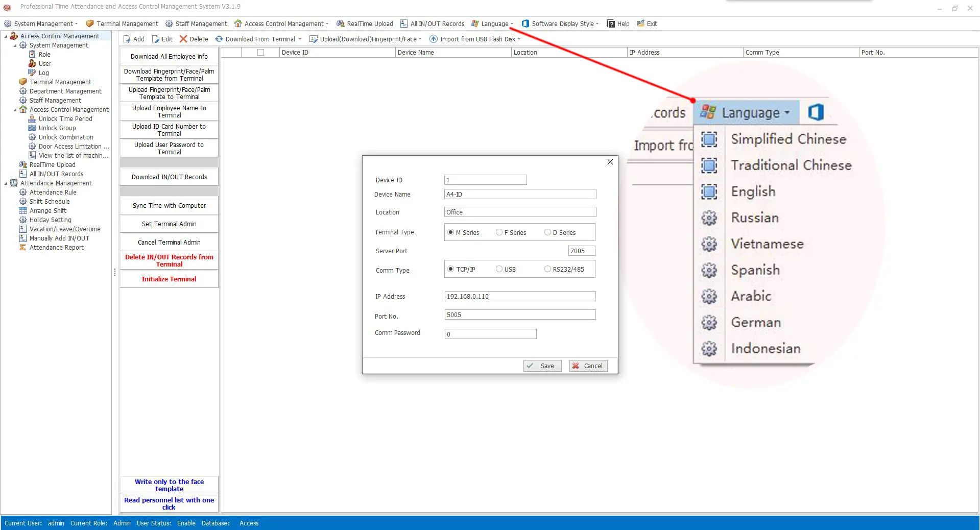Choose RS232/485 communication type
The width and height of the screenshot is (980, 530).
547,269
